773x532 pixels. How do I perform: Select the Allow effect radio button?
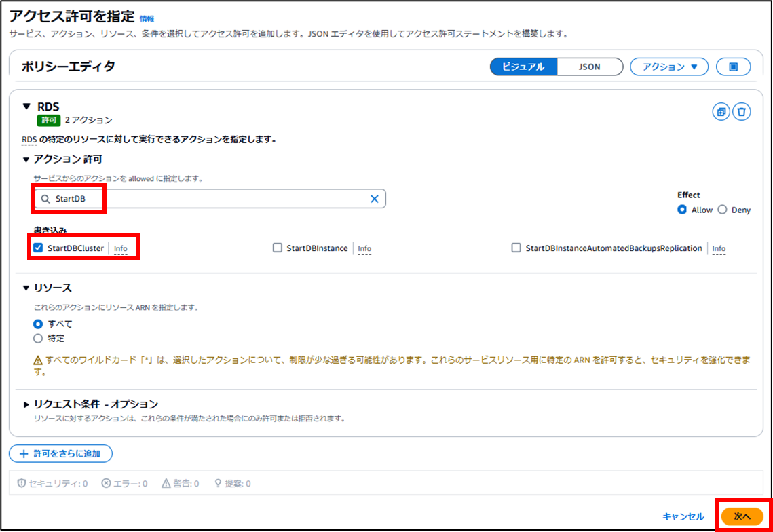(682, 210)
